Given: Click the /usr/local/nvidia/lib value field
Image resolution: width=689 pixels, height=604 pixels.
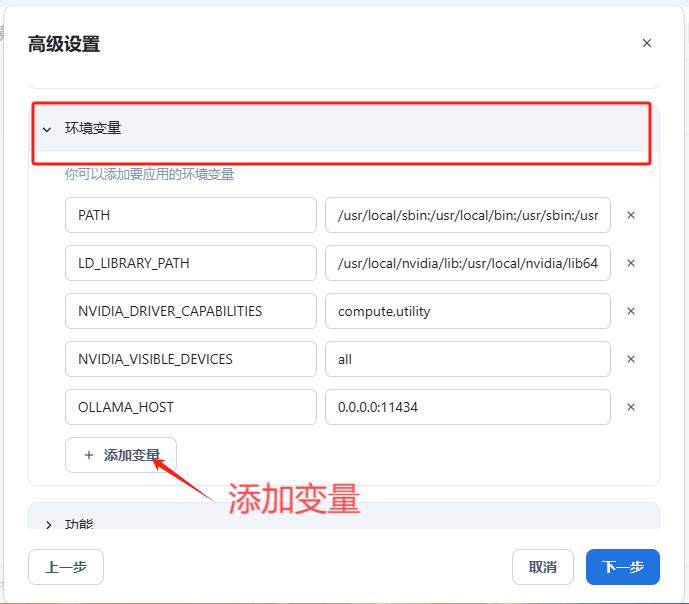Looking at the screenshot, I should point(467,263).
